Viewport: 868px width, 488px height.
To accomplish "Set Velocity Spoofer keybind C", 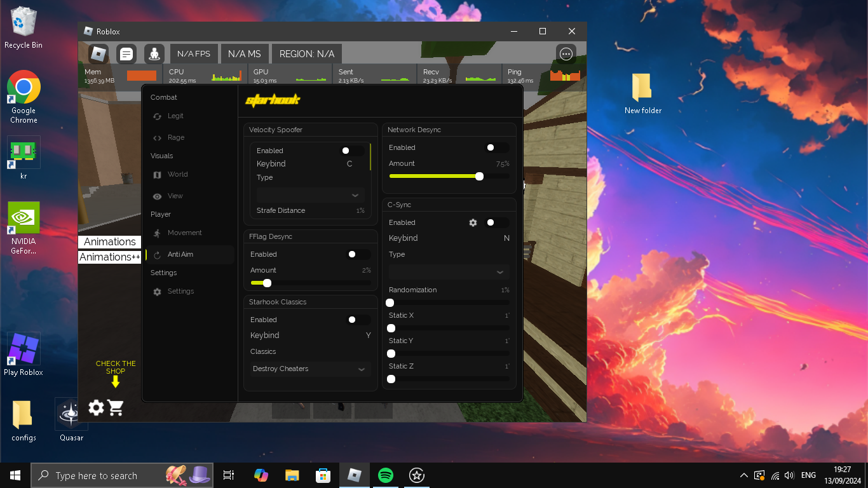I will click(349, 164).
